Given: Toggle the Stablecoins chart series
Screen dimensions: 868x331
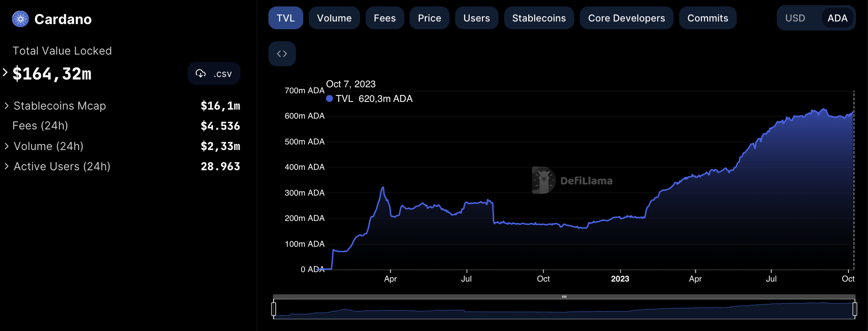Looking at the screenshot, I should pyautogui.click(x=539, y=18).
